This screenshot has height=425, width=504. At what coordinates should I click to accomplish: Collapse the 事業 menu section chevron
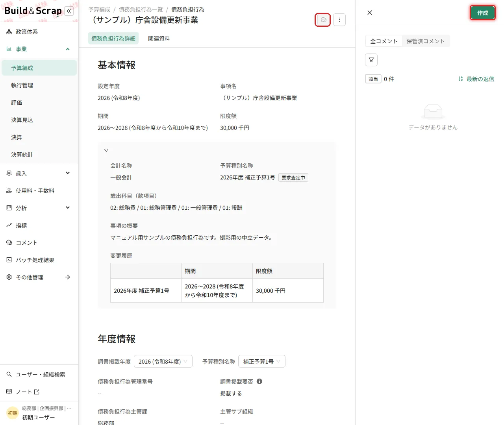[x=68, y=49]
